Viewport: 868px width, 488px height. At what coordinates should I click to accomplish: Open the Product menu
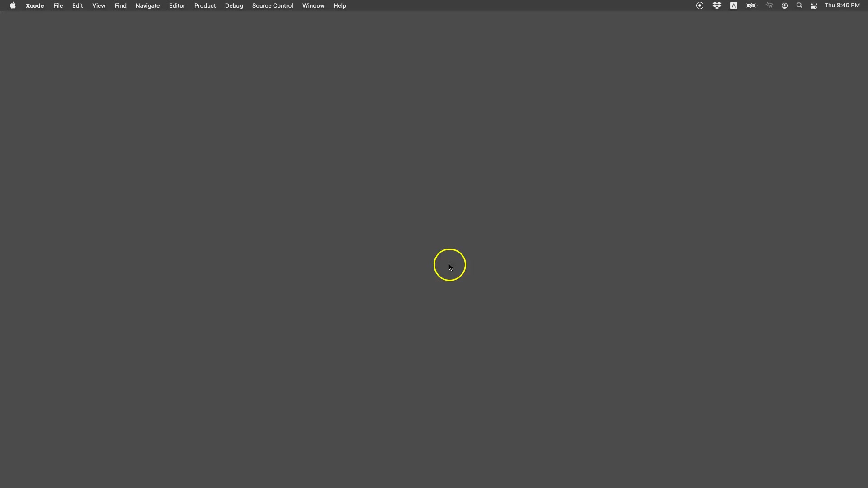(205, 5)
